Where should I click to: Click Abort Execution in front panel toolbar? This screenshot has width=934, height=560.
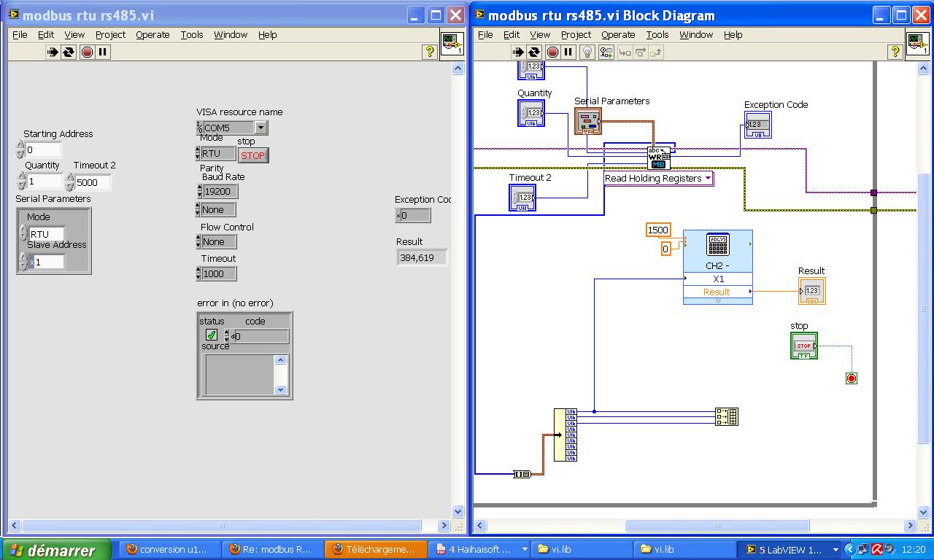[x=87, y=52]
